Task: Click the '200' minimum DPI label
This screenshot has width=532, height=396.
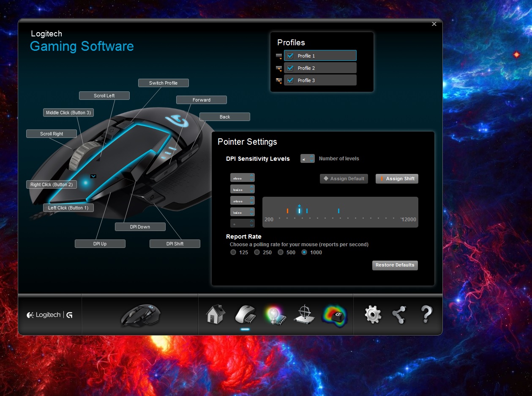Action: click(x=269, y=220)
